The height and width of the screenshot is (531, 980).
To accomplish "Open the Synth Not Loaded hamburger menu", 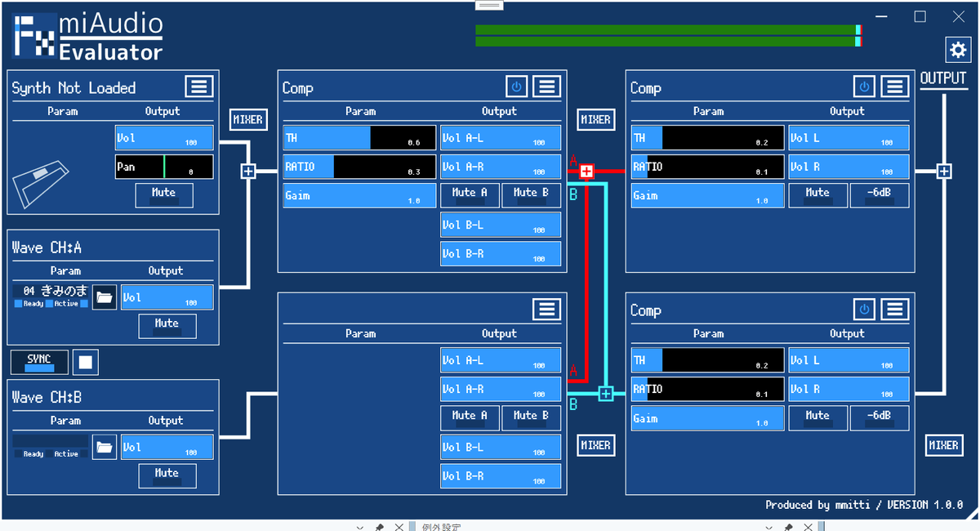I will point(198,87).
